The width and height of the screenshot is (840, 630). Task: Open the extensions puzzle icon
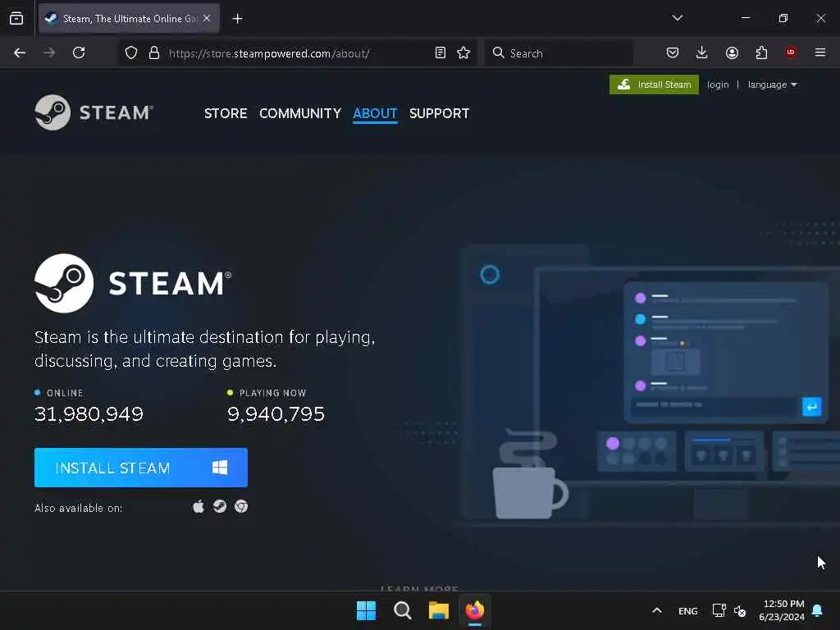761,52
